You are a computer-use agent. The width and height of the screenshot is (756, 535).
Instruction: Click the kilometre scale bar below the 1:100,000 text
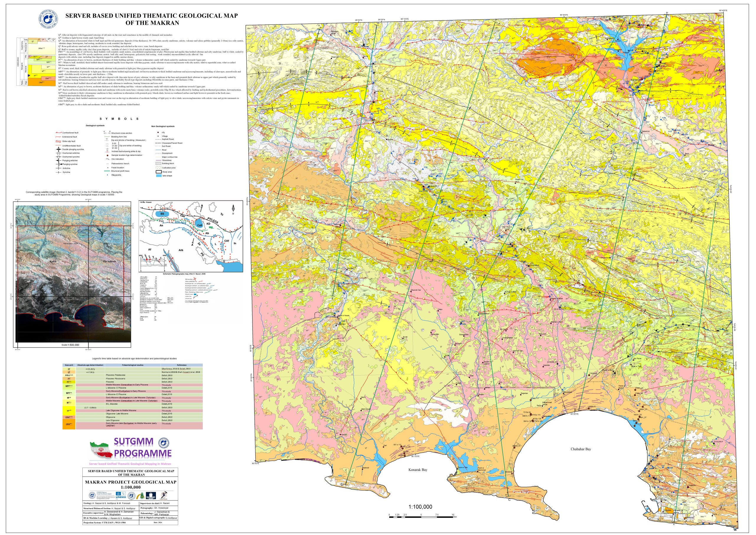coord(421,517)
